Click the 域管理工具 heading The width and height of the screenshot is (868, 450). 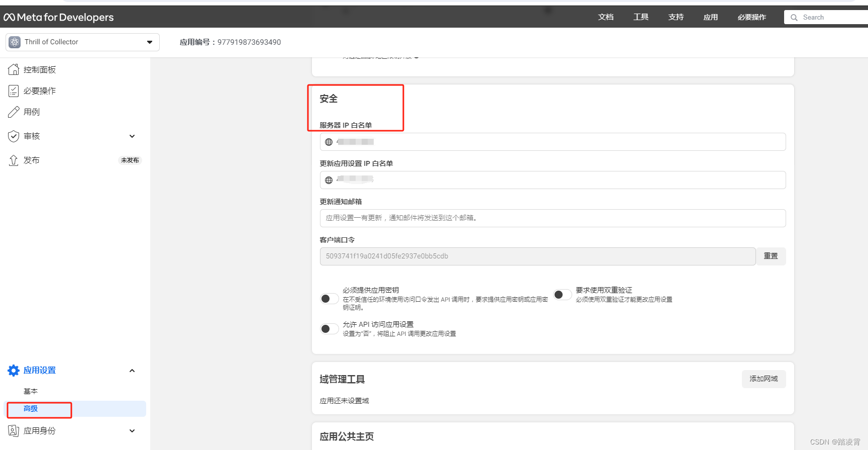(342, 379)
